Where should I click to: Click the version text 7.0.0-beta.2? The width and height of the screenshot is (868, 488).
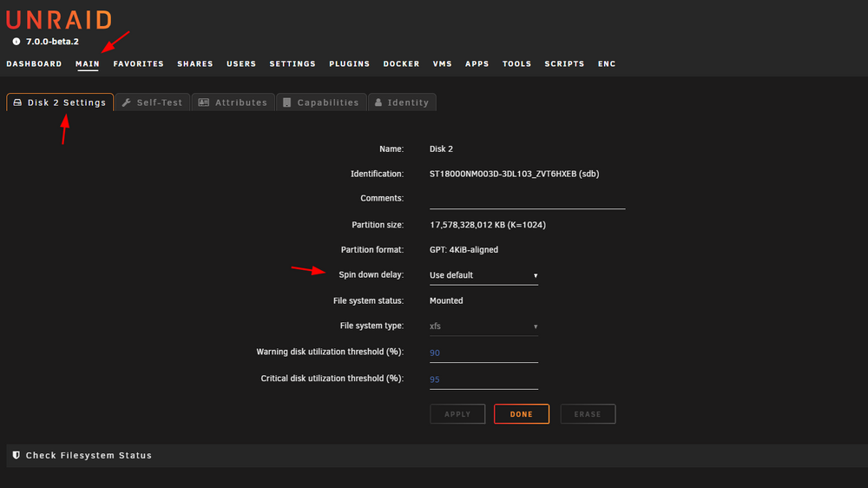[x=53, y=42]
